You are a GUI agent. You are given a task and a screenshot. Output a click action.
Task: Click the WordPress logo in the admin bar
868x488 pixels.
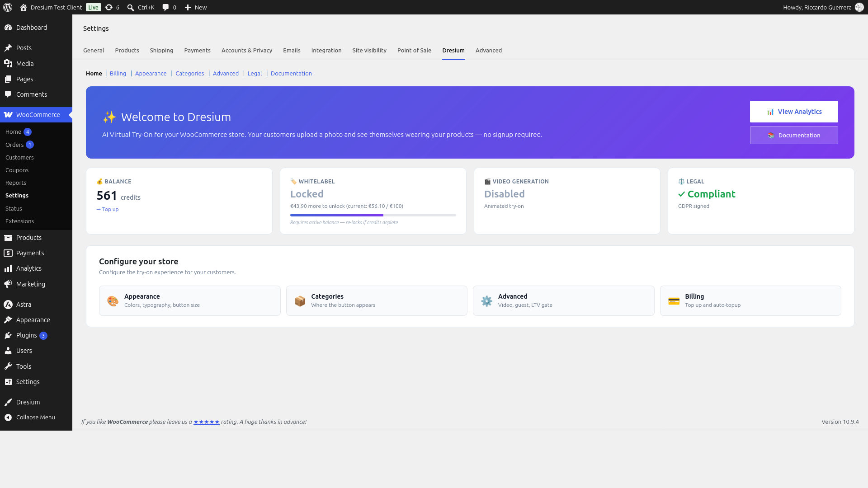(8, 7)
